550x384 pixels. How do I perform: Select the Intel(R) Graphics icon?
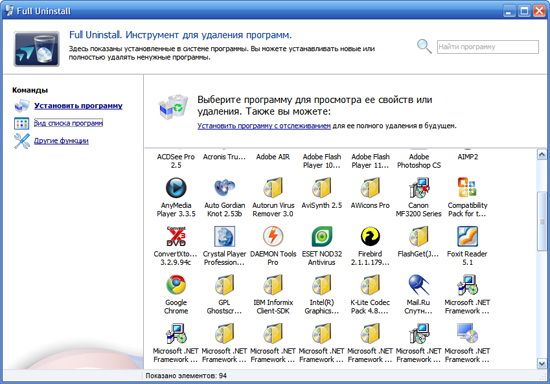pos(322,284)
